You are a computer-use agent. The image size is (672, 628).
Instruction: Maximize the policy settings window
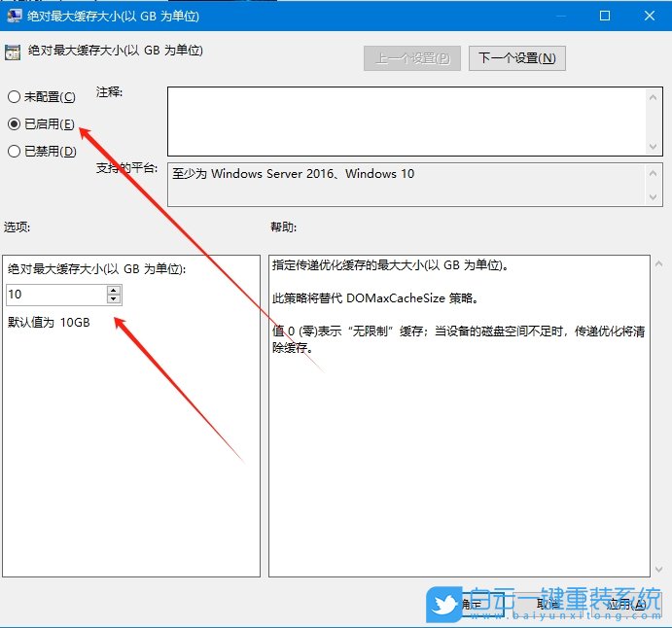pos(605,16)
